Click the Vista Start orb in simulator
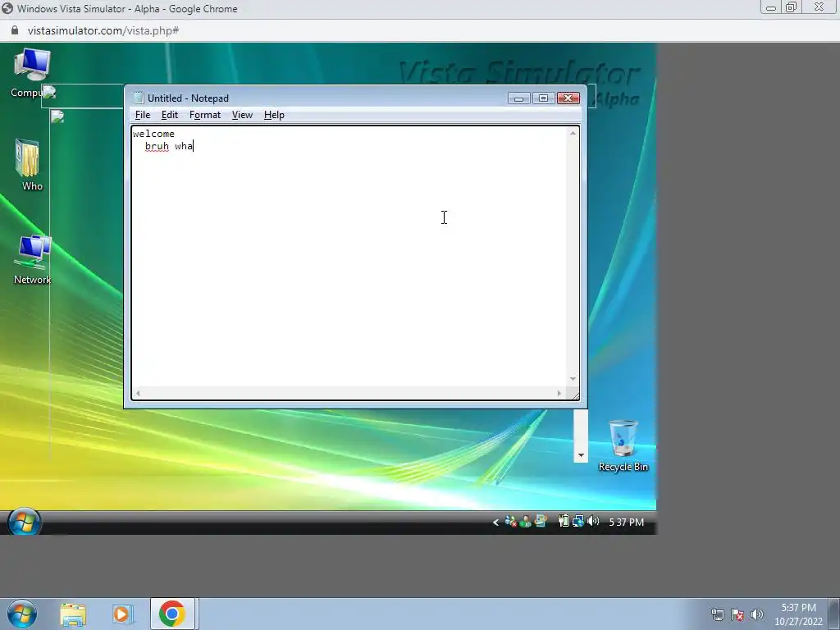The image size is (840, 630). (23, 522)
